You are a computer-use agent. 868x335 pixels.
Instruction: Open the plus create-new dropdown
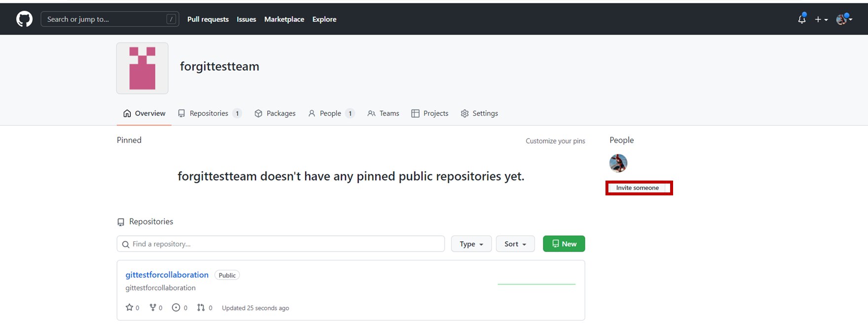[821, 19]
